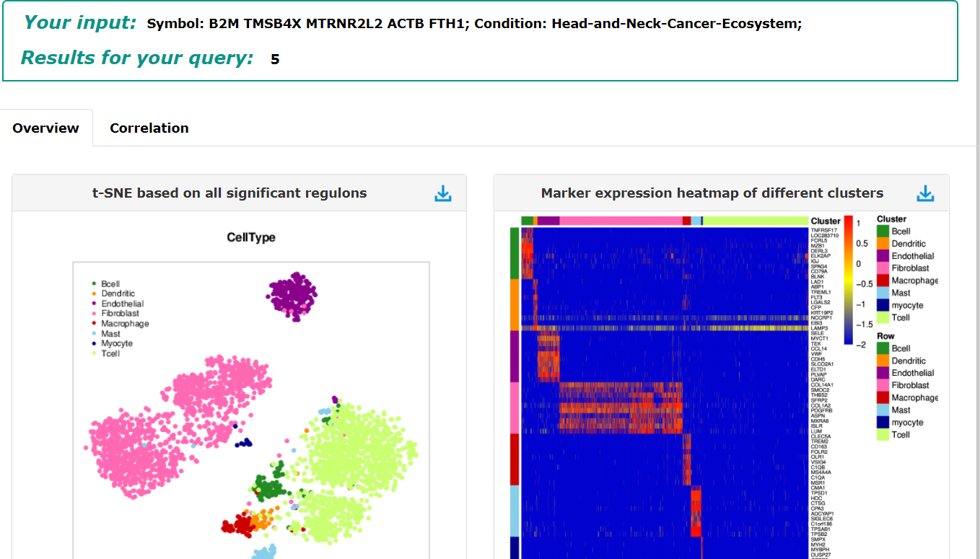The image size is (980, 559).
Task: Click the Fibroblast swatch in Cluster legend
Action: click(x=883, y=268)
